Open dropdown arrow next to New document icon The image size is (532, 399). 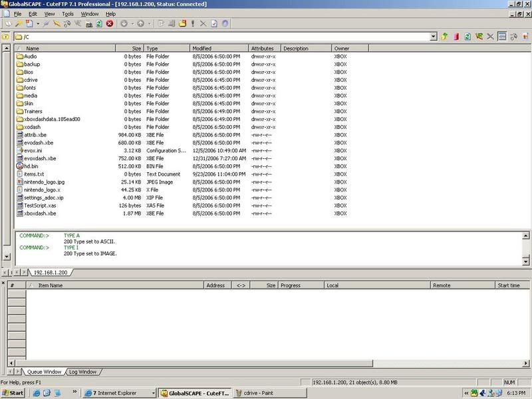(x=37, y=23)
